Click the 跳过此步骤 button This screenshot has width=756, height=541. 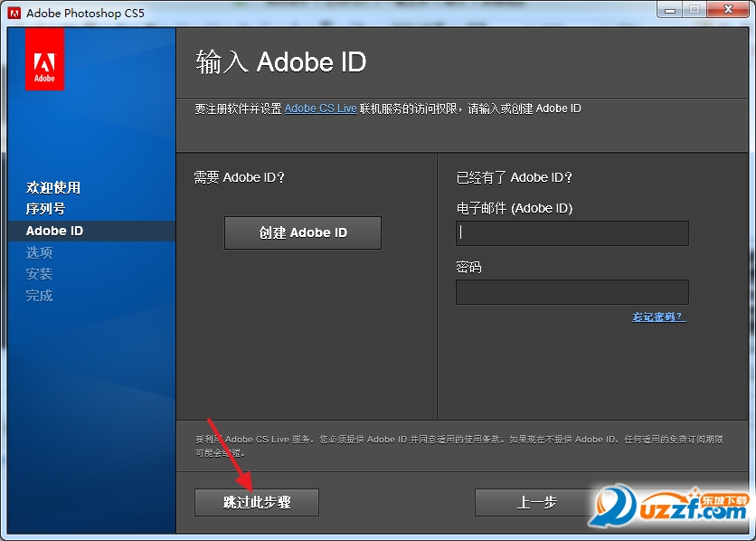pos(257,502)
